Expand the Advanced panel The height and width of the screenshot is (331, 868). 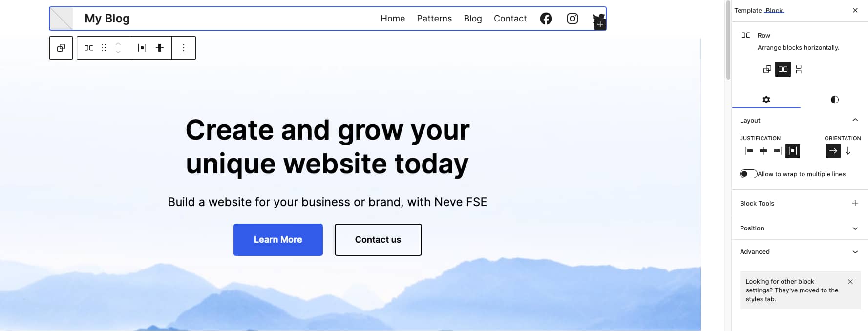coord(800,251)
